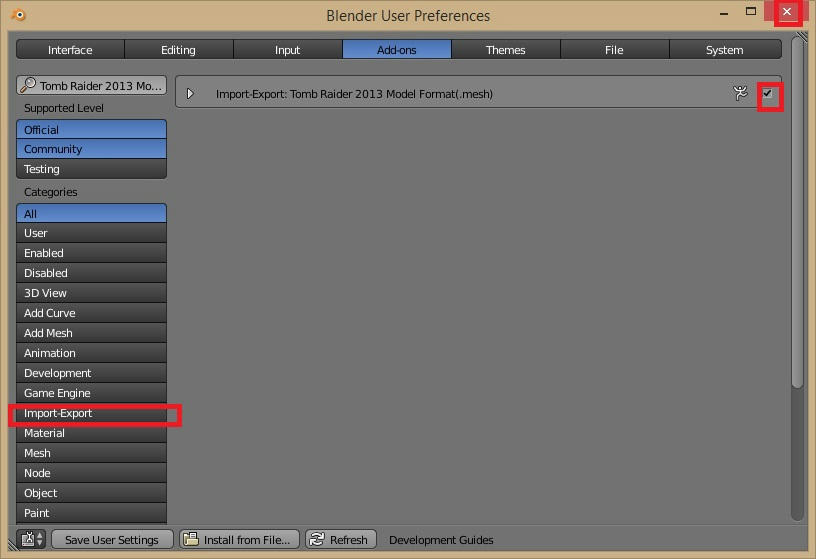Select the Import-Export category
The width and height of the screenshot is (816, 559).
click(x=92, y=413)
